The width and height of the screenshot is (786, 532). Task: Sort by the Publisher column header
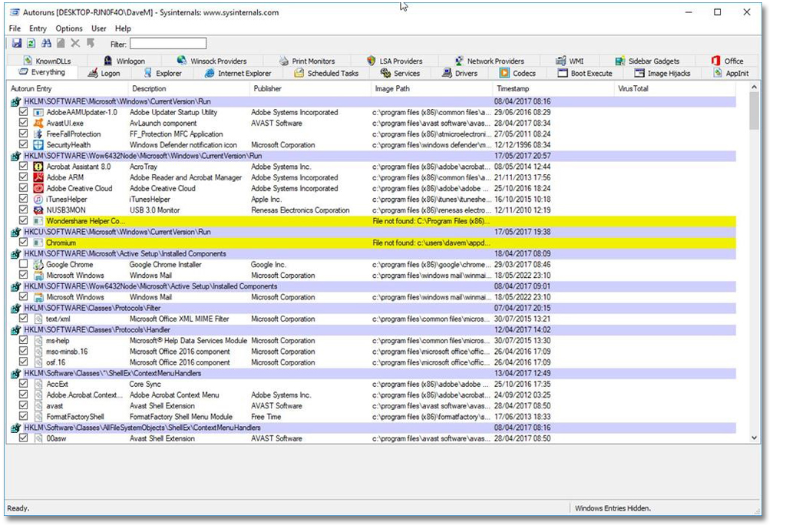coord(268,89)
